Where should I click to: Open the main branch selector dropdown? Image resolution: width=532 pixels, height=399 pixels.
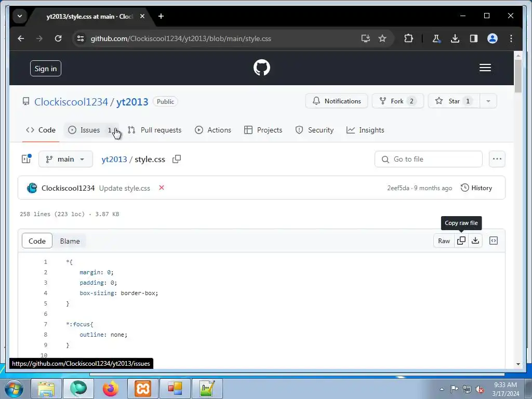pyautogui.click(x=65, y=159)
